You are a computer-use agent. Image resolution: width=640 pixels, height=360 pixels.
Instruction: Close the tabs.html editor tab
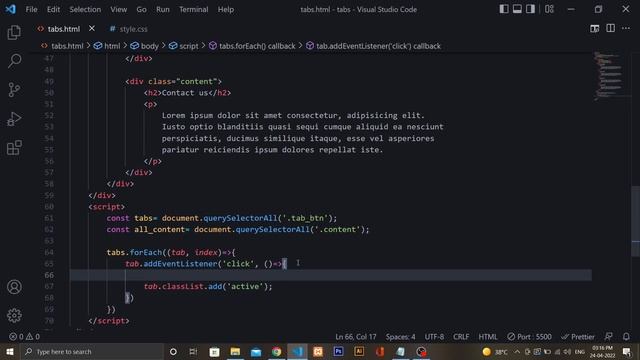point(92,29)
